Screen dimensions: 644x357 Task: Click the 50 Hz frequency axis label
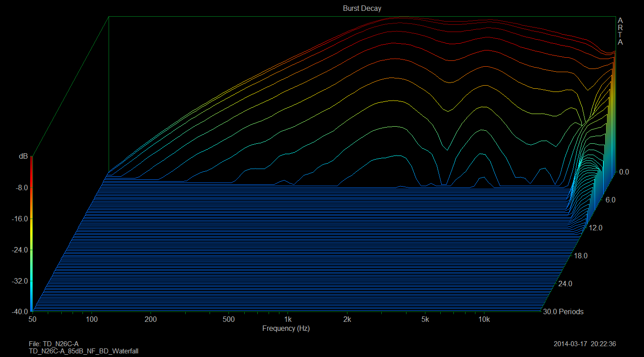point(32,320)
